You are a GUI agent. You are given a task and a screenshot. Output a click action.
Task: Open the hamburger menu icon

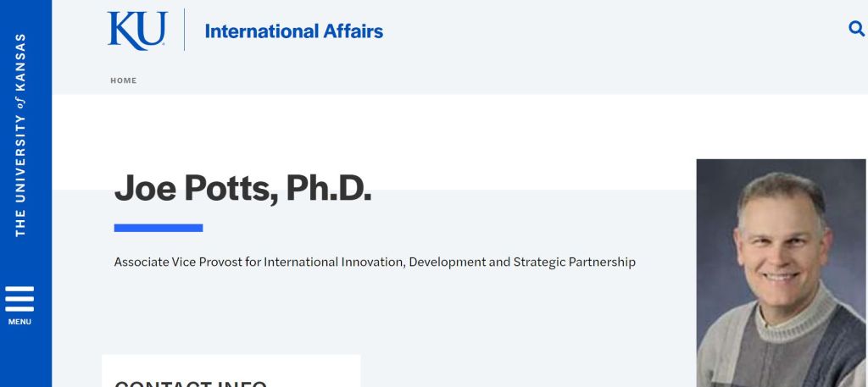click(x=19, y=298)
